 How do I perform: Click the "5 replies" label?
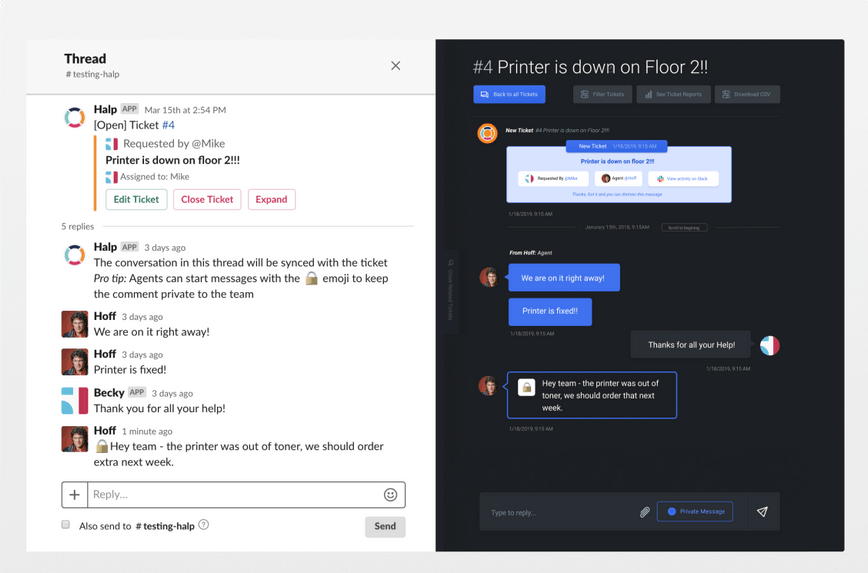78,226
